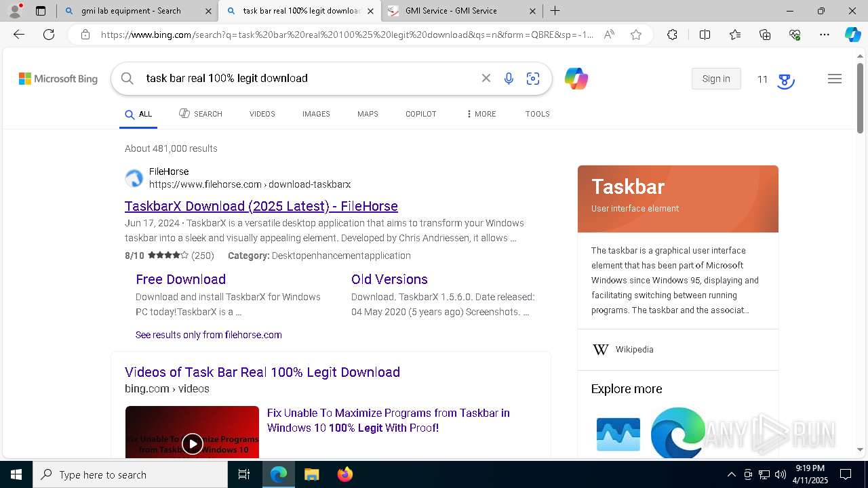Clear the search box with X
Screen dimensions: 868x488
486,79
